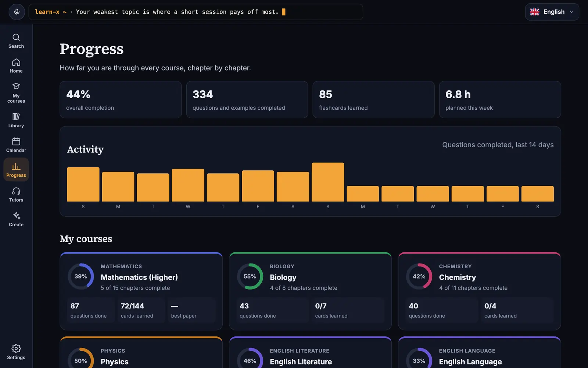Select the 6.8 h planned card

(x=500, y=100)
